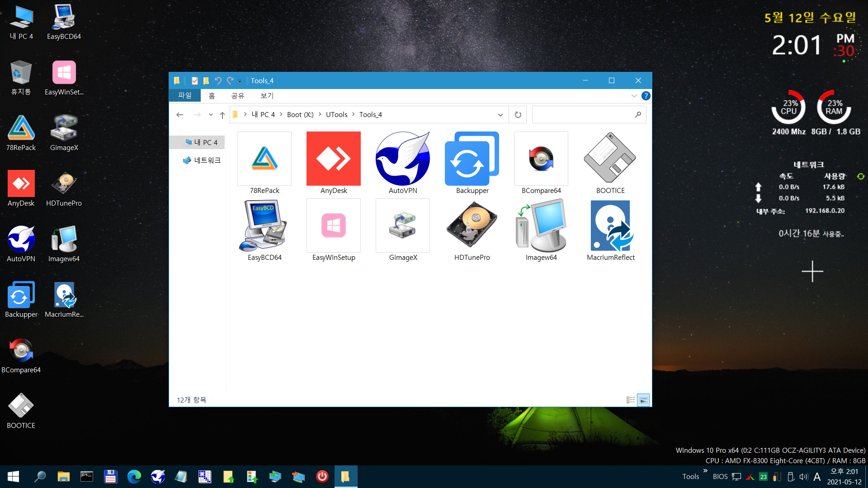This screenshot has height=488, width=868.
Task: Select 네트워크 in the navigation pane
Action: click(202, 160)
